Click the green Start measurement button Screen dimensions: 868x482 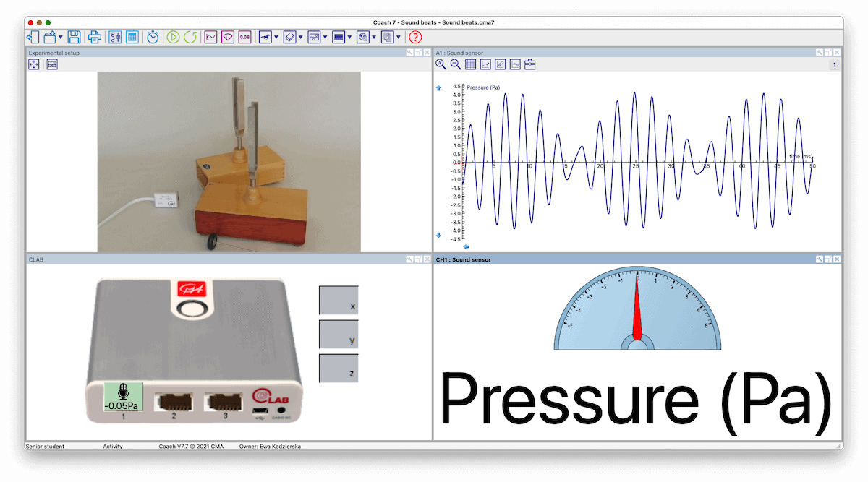point(173,37)
